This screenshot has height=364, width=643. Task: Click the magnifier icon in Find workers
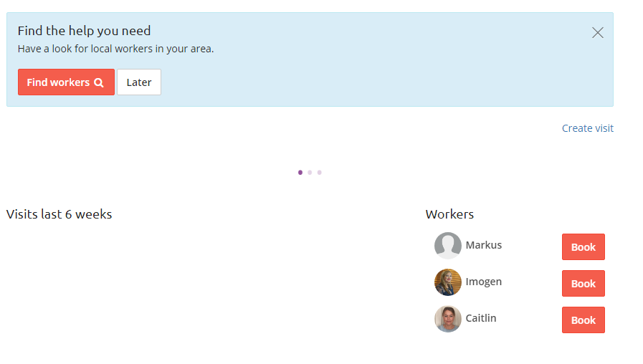click(x=99, y=82)
